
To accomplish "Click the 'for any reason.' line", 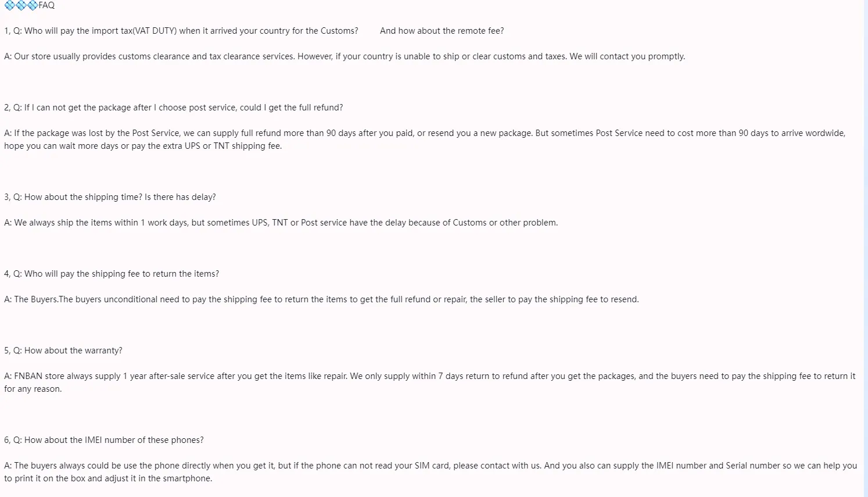I will click(33, 389).
